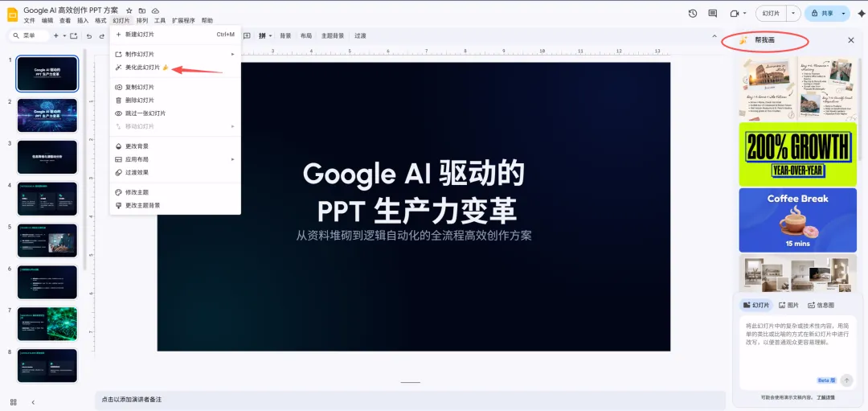This screenshot has width=868, height=411.
Task: Choose 更改主题背景 menu entry
Action: pos(175,206)
